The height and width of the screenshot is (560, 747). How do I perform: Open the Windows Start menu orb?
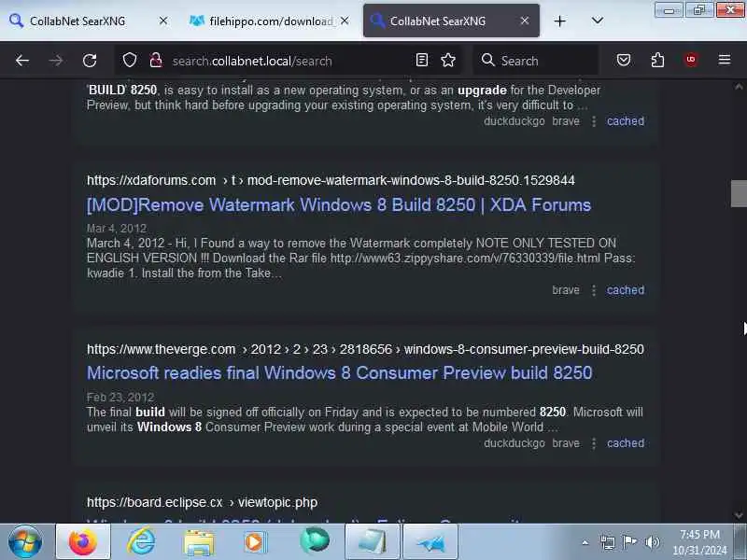pos(25,541)
